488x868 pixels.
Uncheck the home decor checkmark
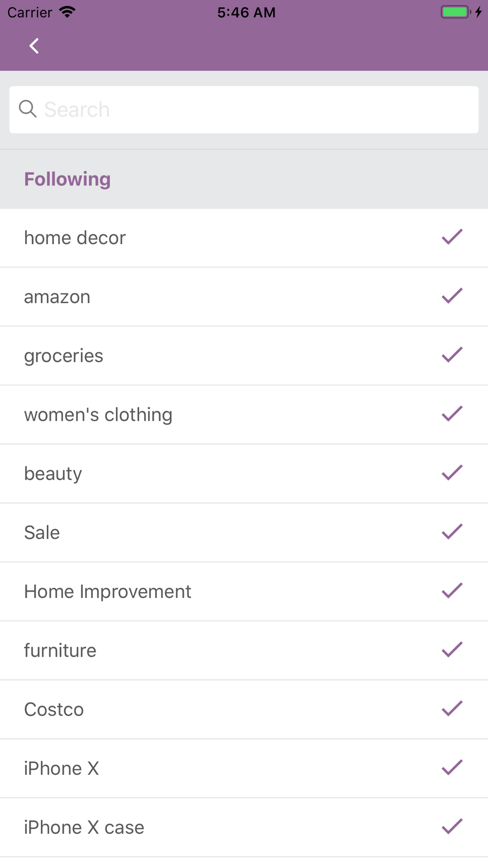452,237
